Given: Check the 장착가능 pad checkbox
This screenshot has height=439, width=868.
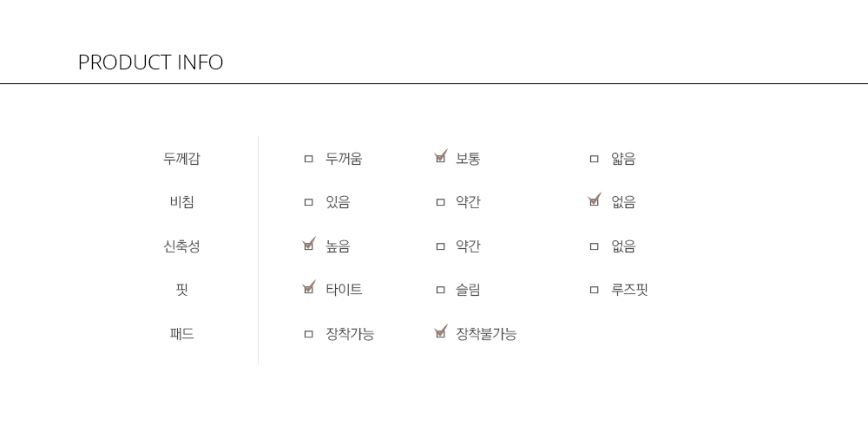Looking at the screenshot, I should [309, 334].
